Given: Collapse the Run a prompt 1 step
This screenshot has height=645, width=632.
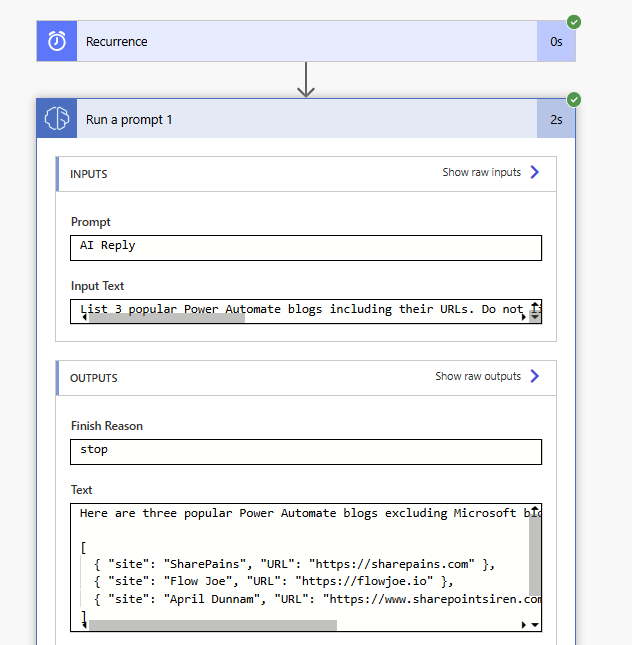Looking at the screenshot, I should click(x=306, y=119).
